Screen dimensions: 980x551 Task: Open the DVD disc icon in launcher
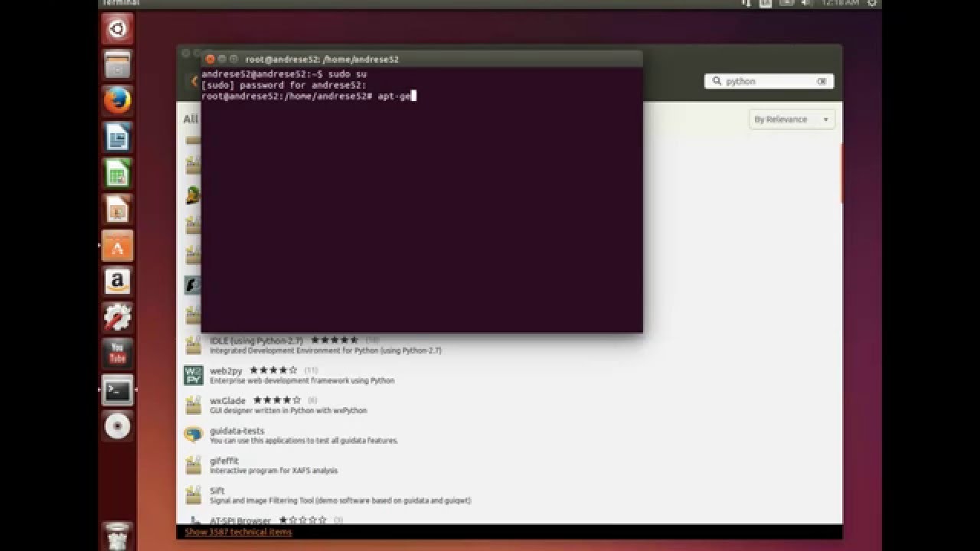click(117, 426)
